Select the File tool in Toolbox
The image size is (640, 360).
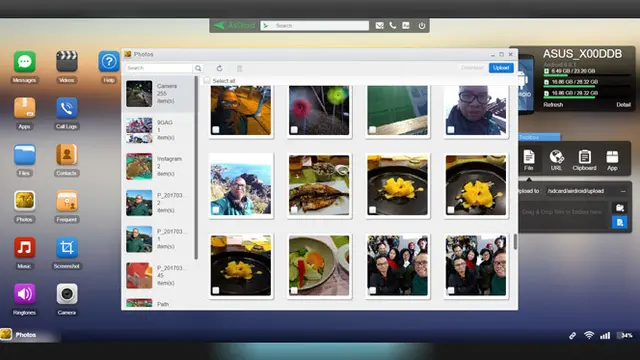529,160
